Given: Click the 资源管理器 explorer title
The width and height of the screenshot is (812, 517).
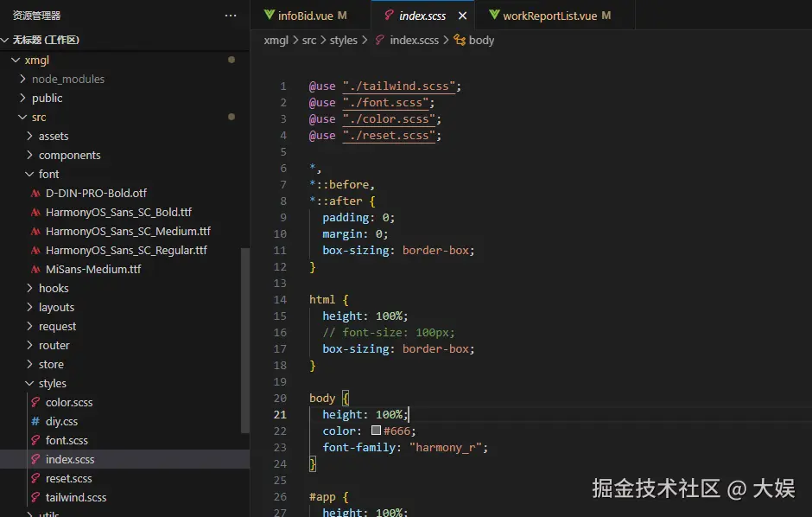Looking at the screenshot, I should [36, 16].
